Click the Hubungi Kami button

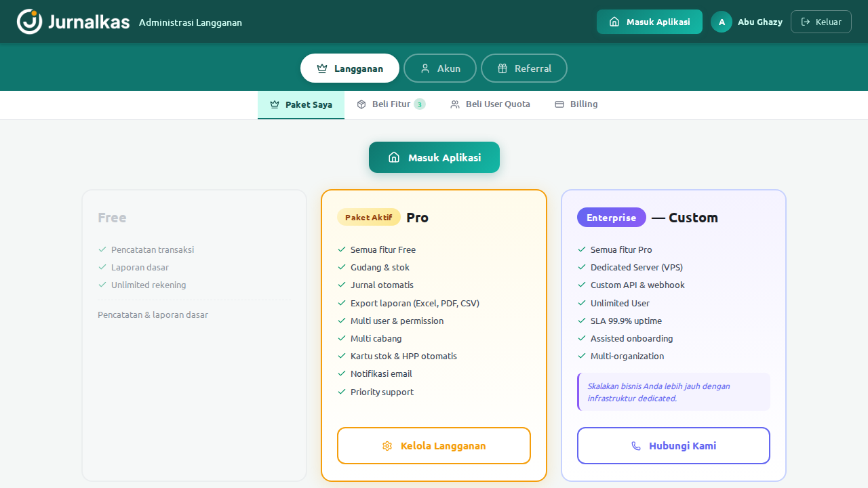coord(674,446)
